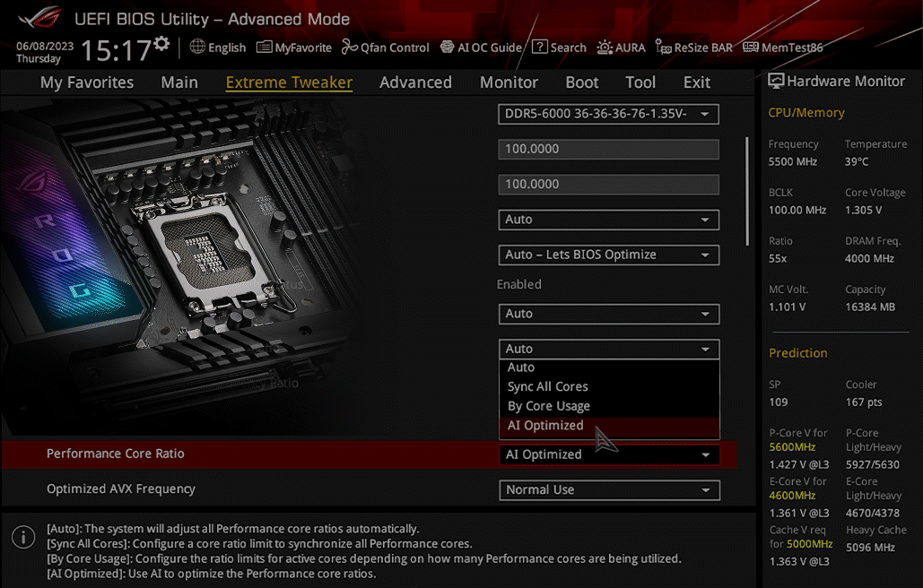Viewport: 923px width, 588px height.
Task: Expand the DDR5-6000 36-36-36-76 profile dropdown
Action: 609,114
